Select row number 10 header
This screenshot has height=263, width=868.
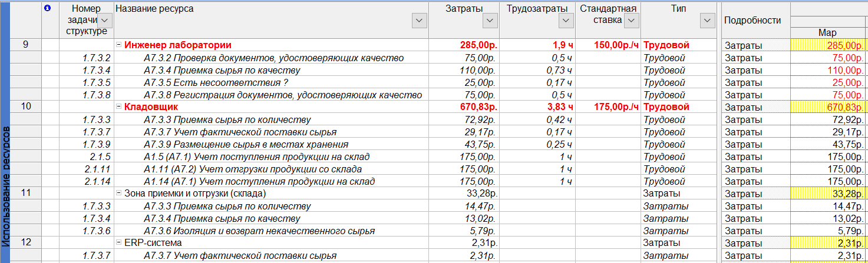26,106
